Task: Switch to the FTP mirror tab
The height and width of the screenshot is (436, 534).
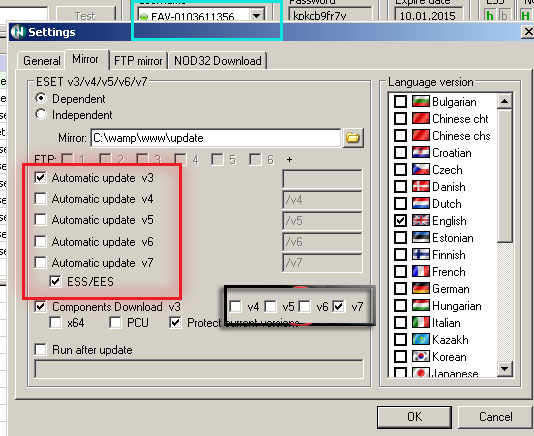Action: tap(138, 61)
